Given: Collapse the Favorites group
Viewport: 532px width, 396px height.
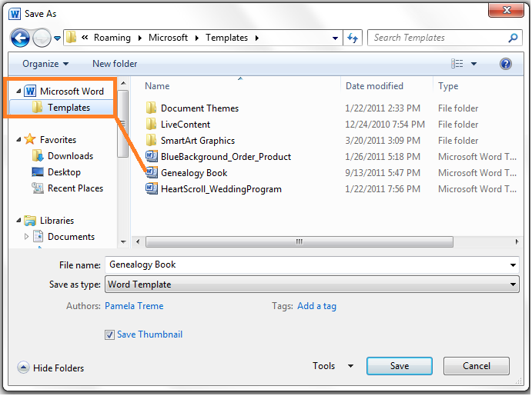Looking at the screenshot, I should click(18, 139).
